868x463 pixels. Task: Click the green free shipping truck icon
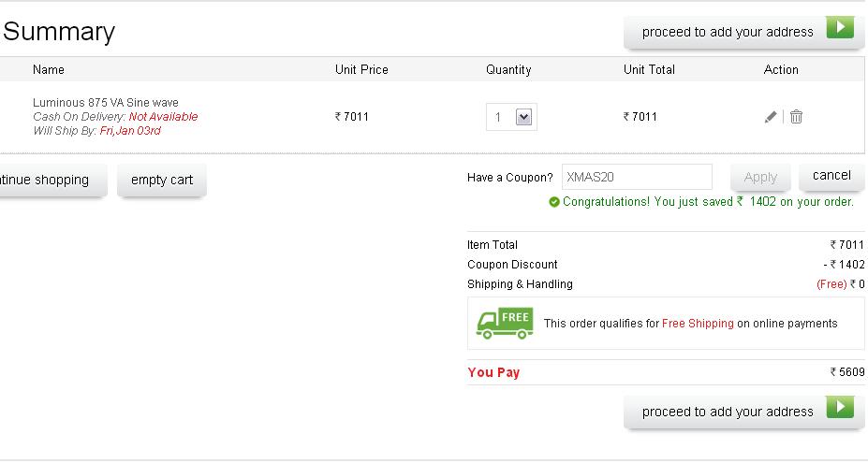pos(505,323)
